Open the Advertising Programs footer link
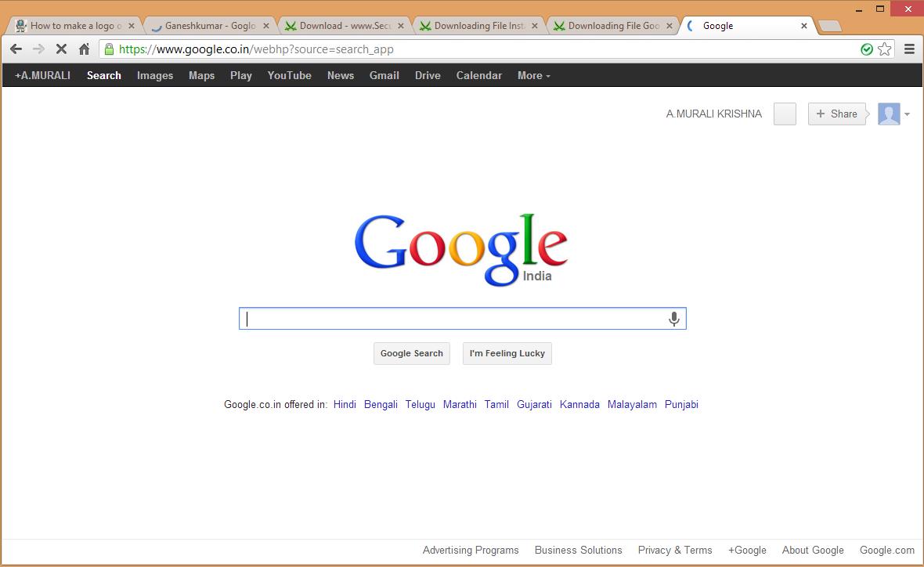This screenshot has width=924, height=567. pos(471,550)
